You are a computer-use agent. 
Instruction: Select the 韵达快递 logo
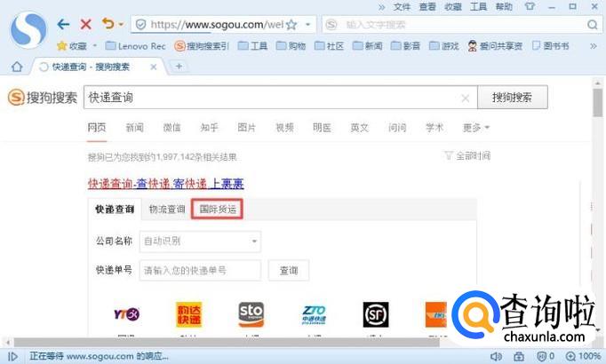coord(189,314)
